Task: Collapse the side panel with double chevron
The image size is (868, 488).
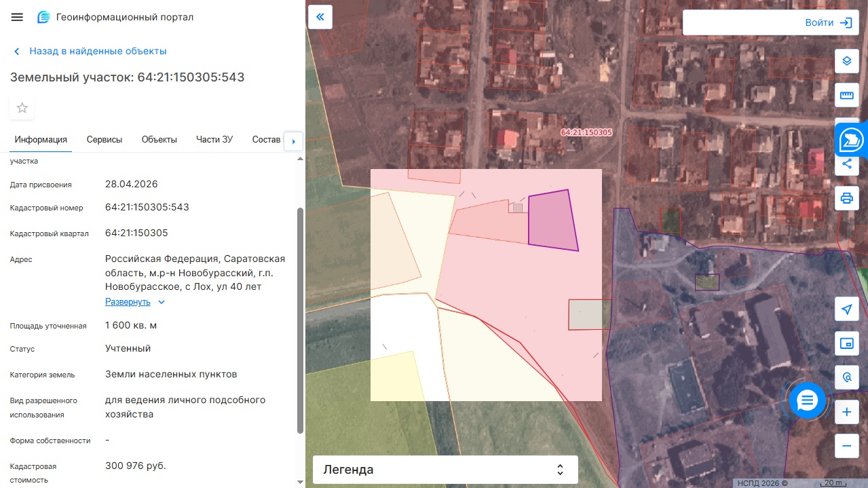Action: click(320, 17)
